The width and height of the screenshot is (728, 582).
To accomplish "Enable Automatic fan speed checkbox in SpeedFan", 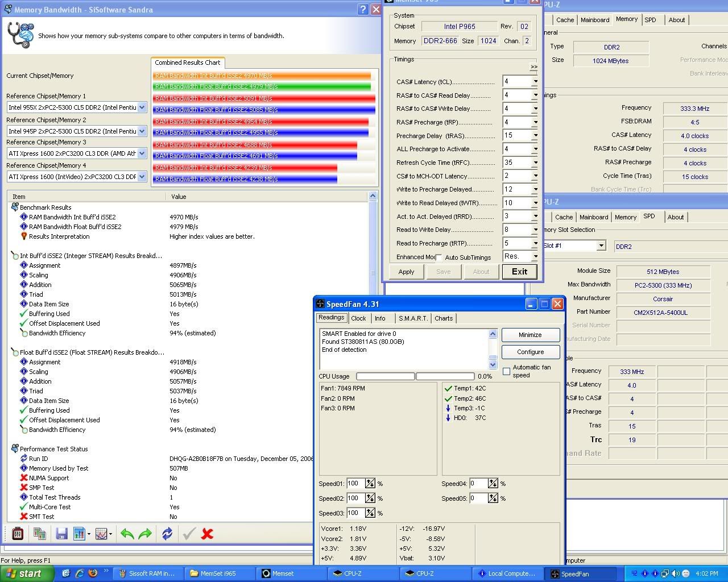I will pyautogui.click(x=506, y=371).
